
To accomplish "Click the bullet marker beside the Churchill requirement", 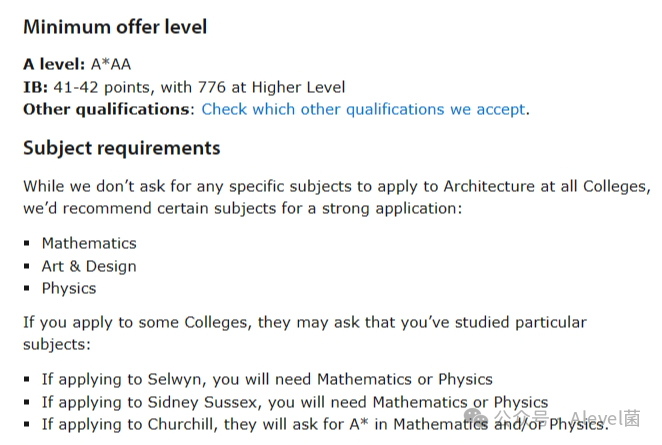I will point(27,424).
